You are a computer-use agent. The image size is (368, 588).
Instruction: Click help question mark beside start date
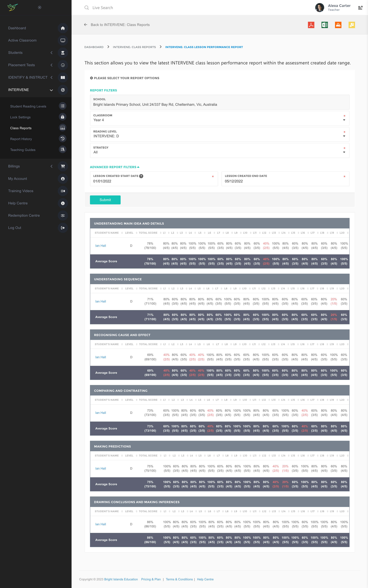(x=141, y=176)
